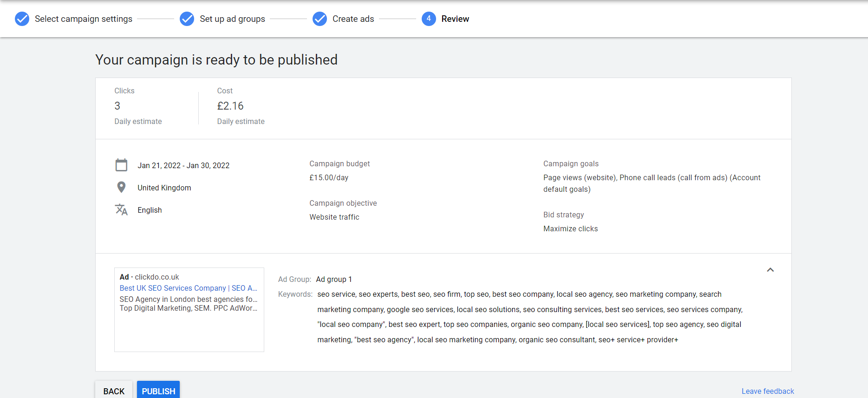The width and height of the screenshot is (868, 398).
Task: Click the Maximize clicks bid strategy value
Action: tap(570, 228)
